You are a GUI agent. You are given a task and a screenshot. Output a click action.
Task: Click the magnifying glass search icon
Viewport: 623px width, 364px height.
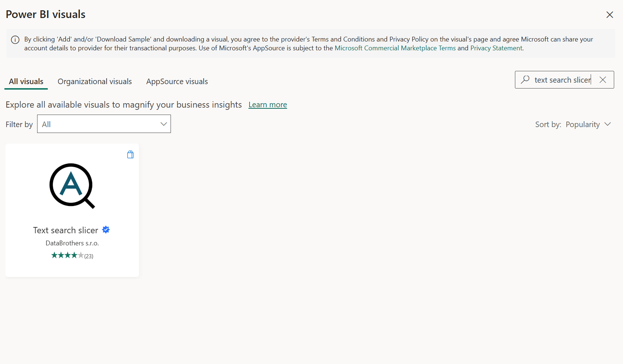click(x=525, y=79)
